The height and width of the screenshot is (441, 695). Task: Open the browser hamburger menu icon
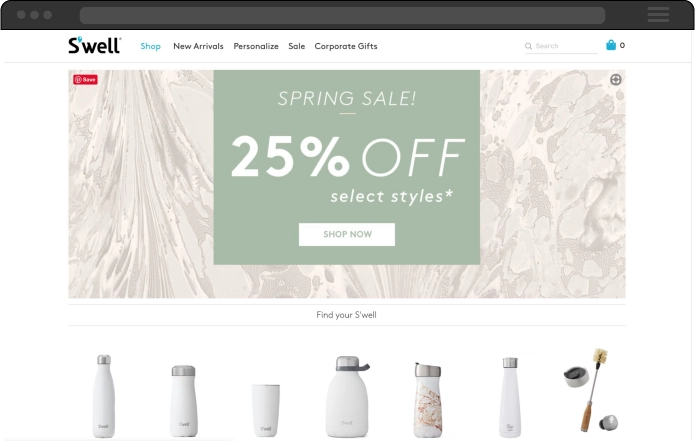tap(658, 15)
